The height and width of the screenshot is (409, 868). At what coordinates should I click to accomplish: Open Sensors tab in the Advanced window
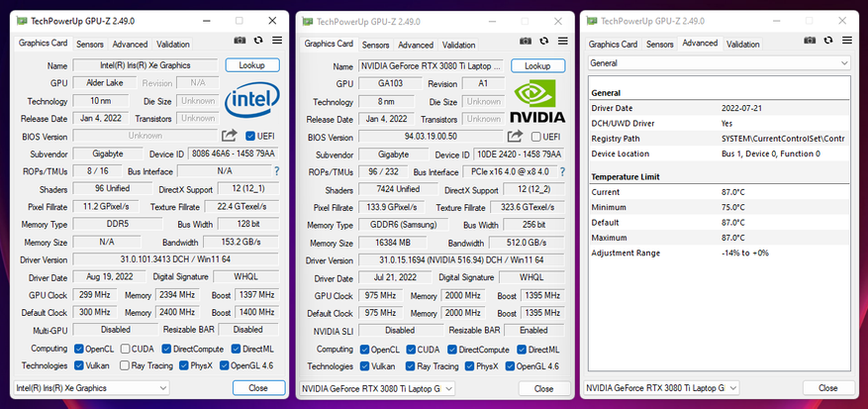pyautogui.click(x=660, y=45)
